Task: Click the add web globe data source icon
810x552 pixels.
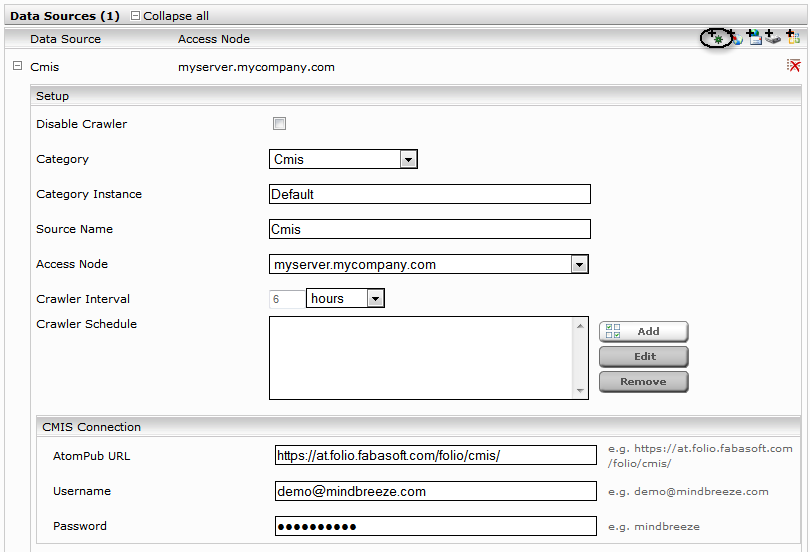Action: click(735, 38)
